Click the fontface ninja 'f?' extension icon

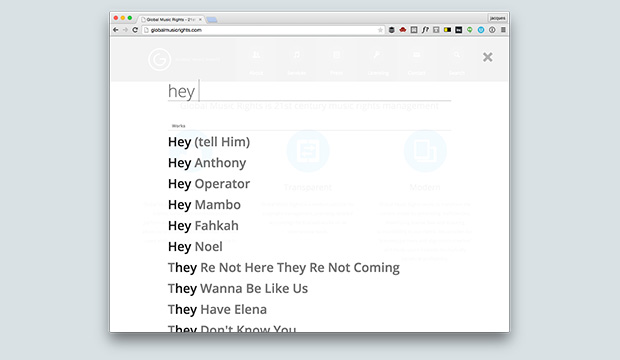click(425, 30)
